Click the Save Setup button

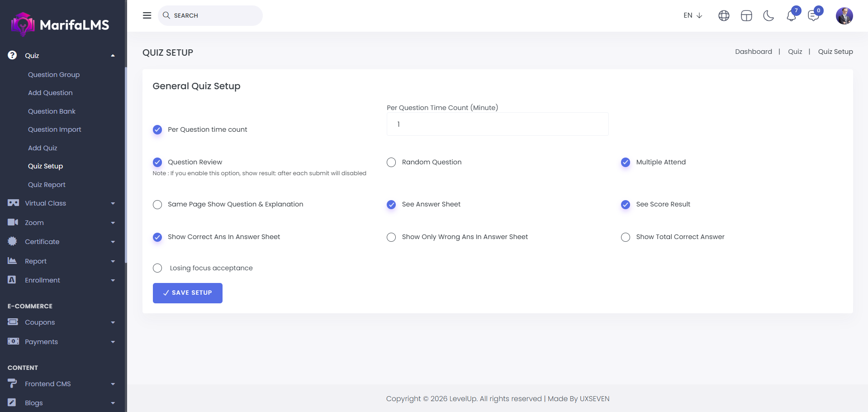187,293
